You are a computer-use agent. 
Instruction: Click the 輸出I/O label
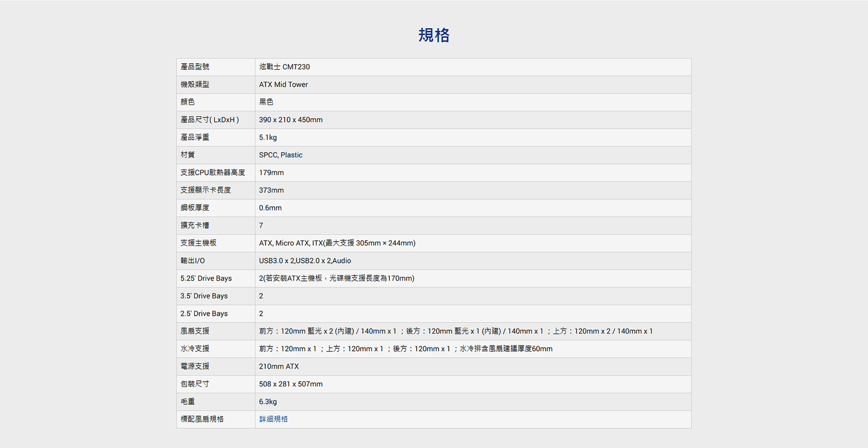[193, 261]
